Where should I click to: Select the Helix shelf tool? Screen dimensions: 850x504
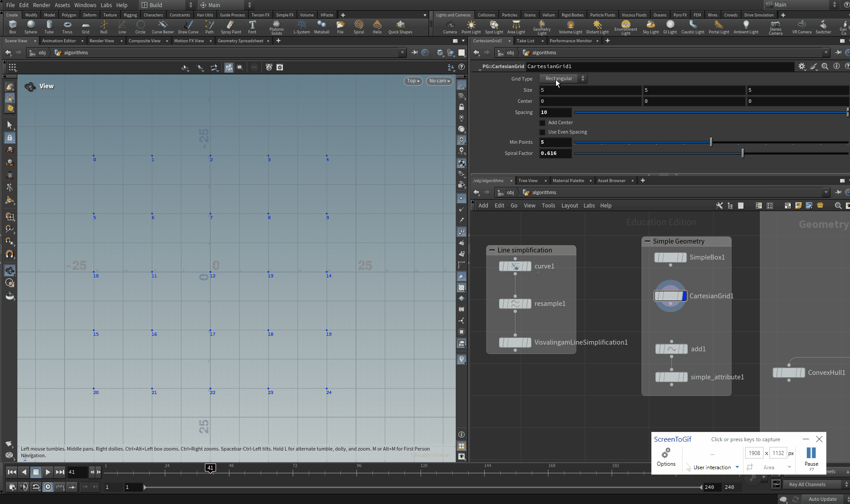(x=377, y=27)
